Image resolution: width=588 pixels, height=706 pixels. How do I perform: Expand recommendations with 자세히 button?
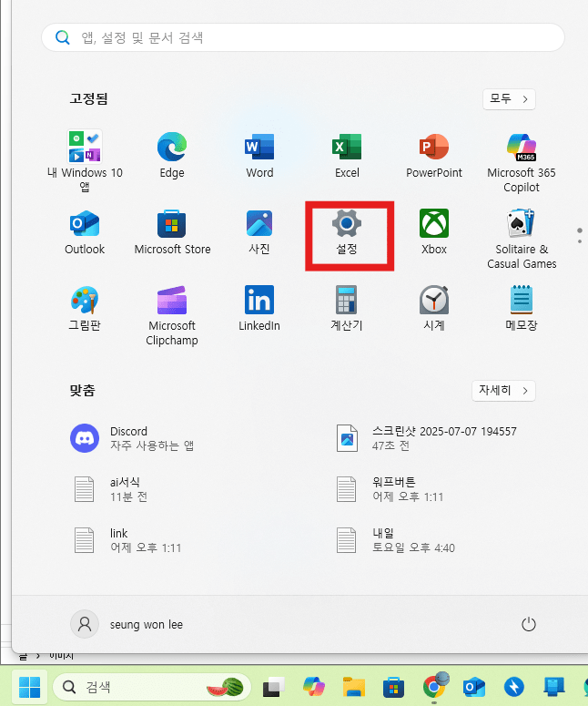pyautogui.click(x=503, y=391)
